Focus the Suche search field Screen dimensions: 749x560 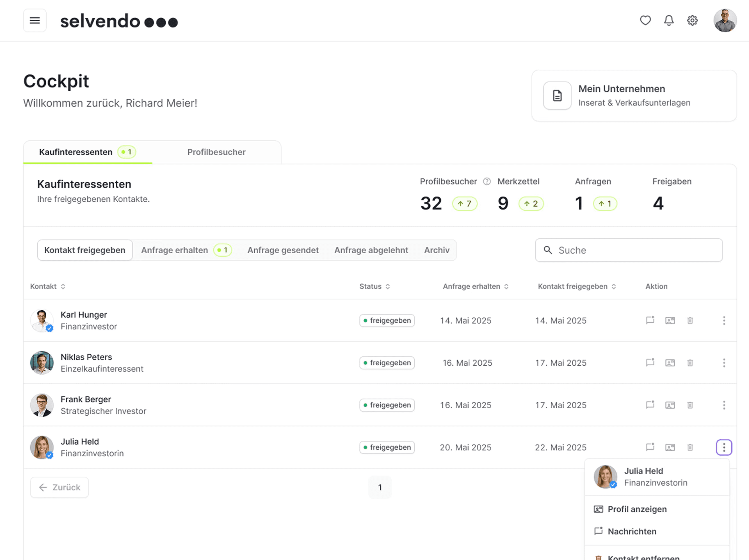coord(629,250)
